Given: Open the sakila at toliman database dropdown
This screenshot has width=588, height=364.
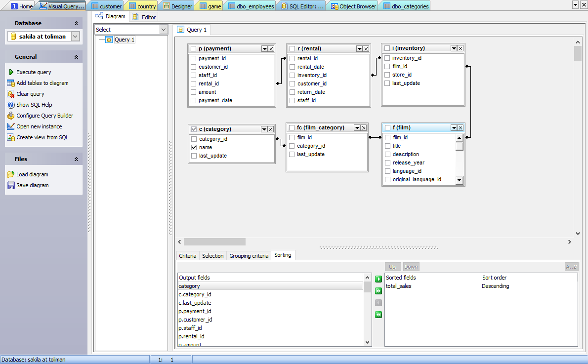Looking at the screenshot, I should click(x=75, y=37).
